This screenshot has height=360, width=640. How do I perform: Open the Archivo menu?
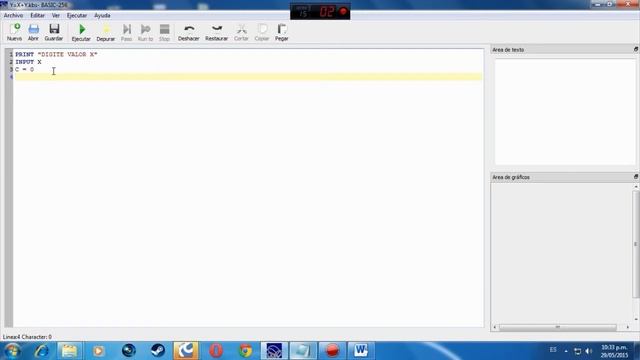point(13,16)
